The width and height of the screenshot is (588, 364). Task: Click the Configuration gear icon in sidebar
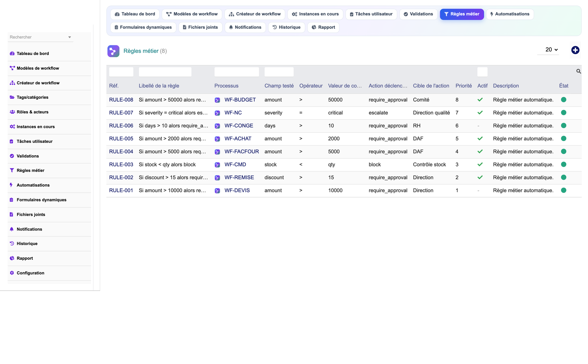[x=12, y=273]
